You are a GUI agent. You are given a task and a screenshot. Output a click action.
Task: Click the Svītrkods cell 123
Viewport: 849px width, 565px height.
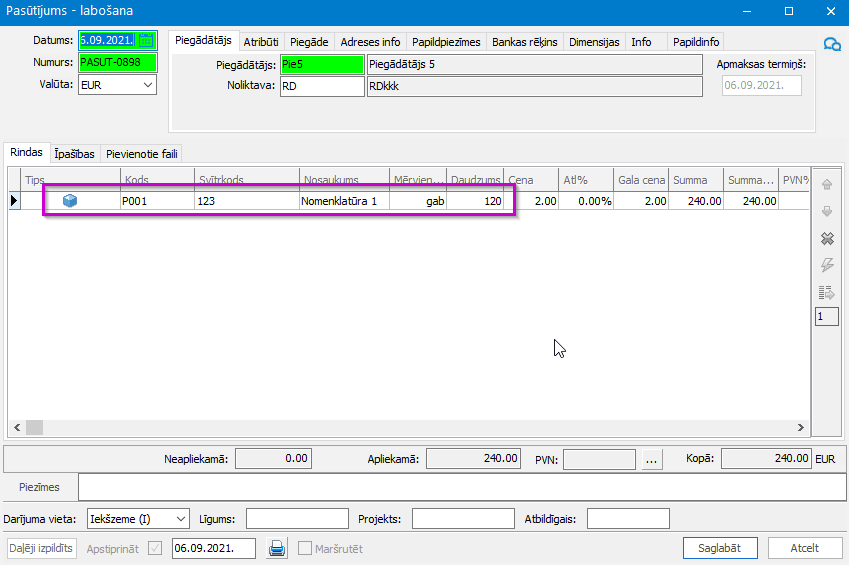click(246, 201)
